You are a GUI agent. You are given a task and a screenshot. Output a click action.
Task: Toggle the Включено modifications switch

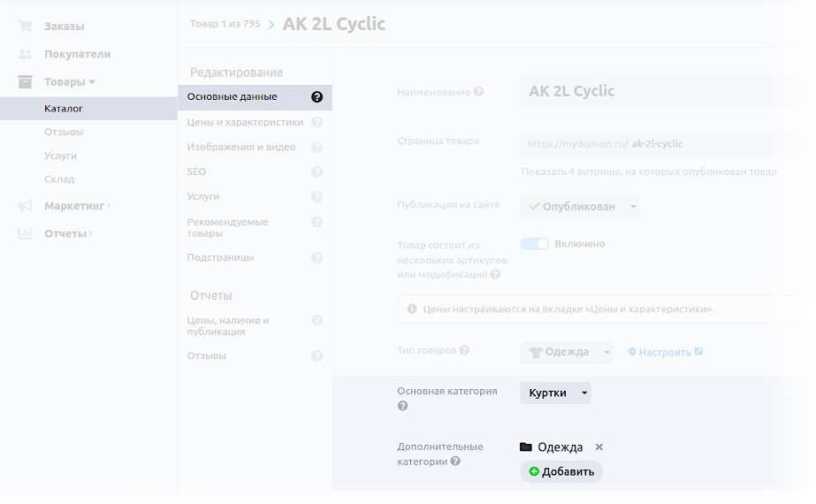pyautogui.click(x=535, y=244)
